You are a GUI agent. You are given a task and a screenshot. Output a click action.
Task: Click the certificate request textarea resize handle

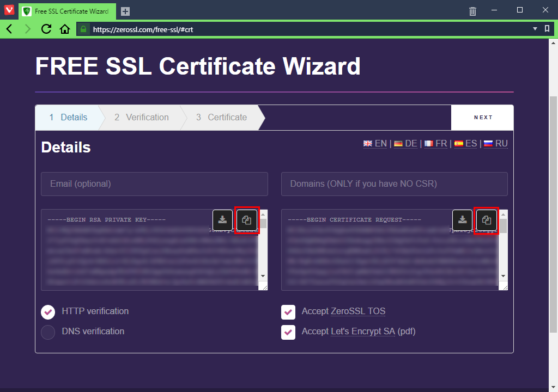(504, 287)
